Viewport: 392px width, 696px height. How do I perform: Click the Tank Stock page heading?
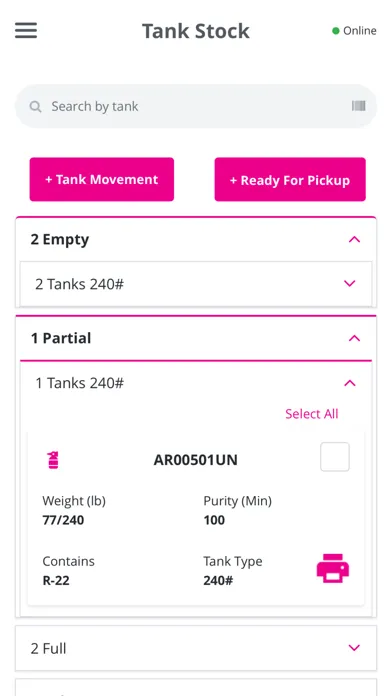coord(196,31)
